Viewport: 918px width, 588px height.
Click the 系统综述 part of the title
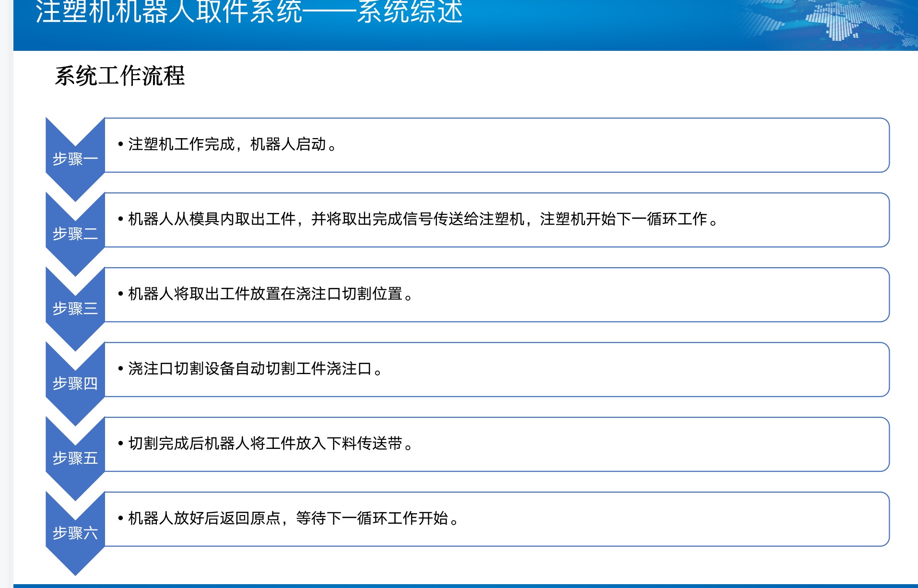(409, 12)
